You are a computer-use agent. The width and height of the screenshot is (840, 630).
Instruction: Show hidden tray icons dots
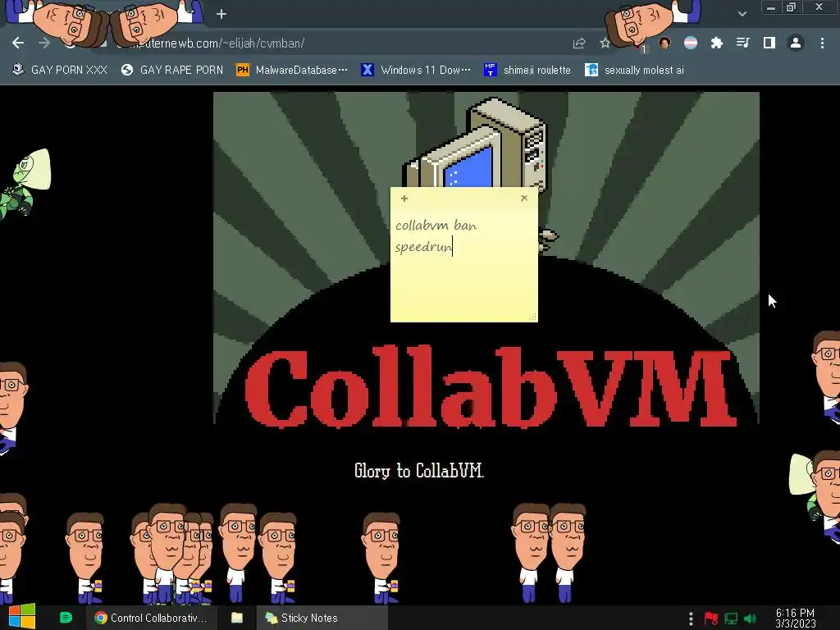(x=691, y=619)
